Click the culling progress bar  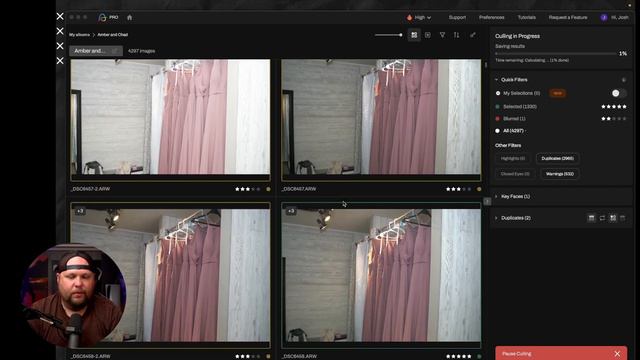point(556,53)
